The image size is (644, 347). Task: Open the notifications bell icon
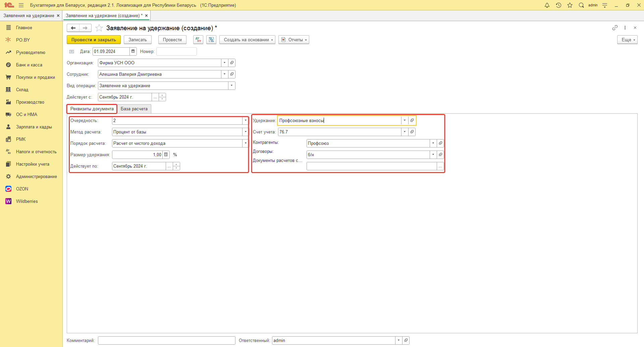(547, 5)
